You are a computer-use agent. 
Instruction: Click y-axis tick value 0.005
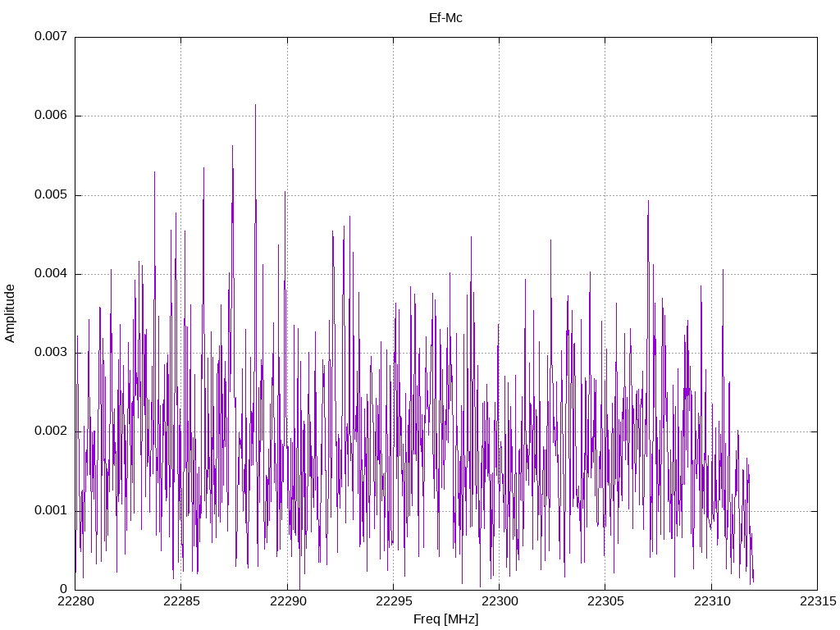51,194
